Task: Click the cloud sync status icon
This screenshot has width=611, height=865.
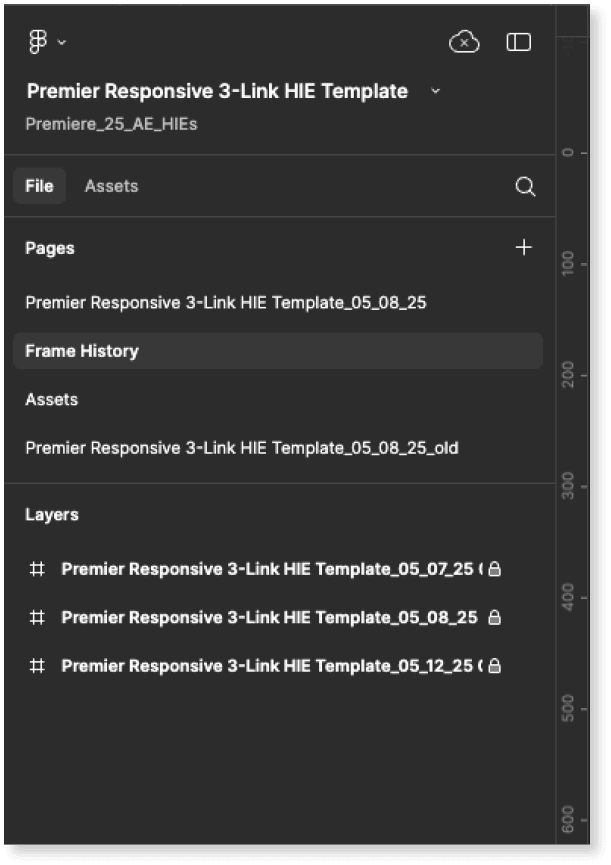Action: (464, 42)
